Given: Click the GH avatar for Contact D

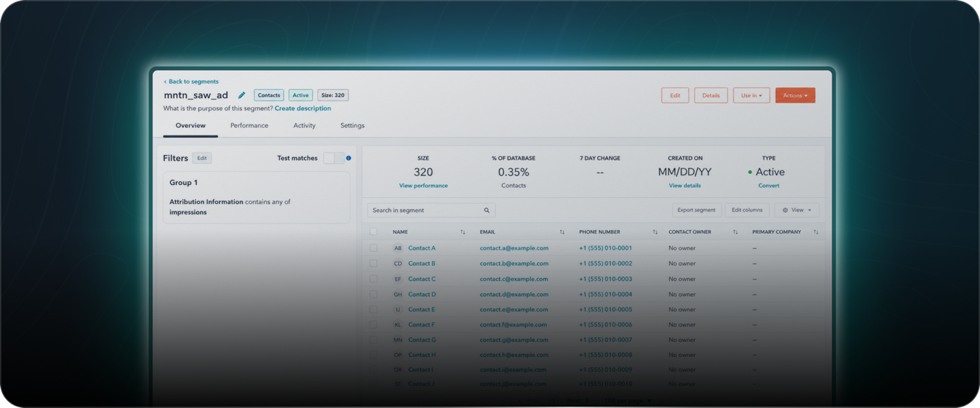Looking at the screenshot, I should pos(398,294).
